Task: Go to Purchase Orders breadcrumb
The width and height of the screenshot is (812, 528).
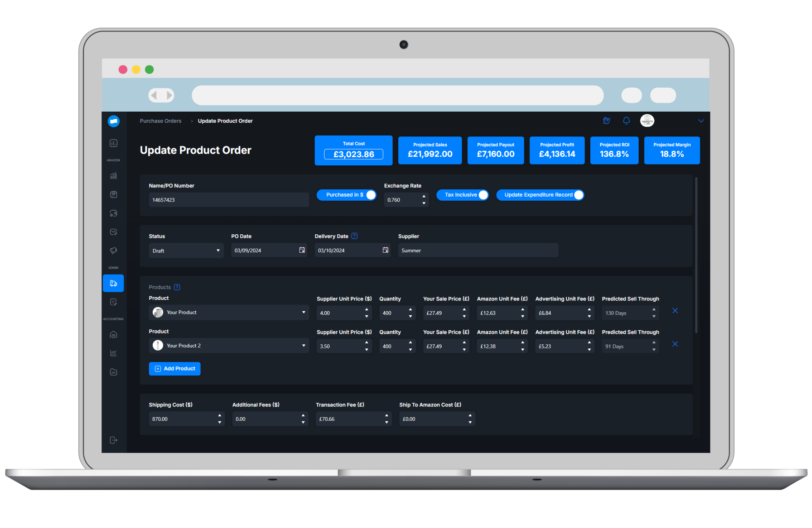Action: [161, 121]
